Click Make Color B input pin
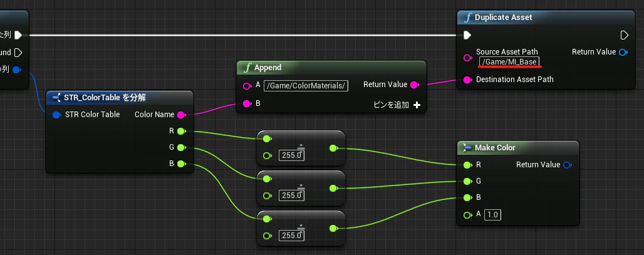Screen dimensions: 644x255 pos(467,198)
